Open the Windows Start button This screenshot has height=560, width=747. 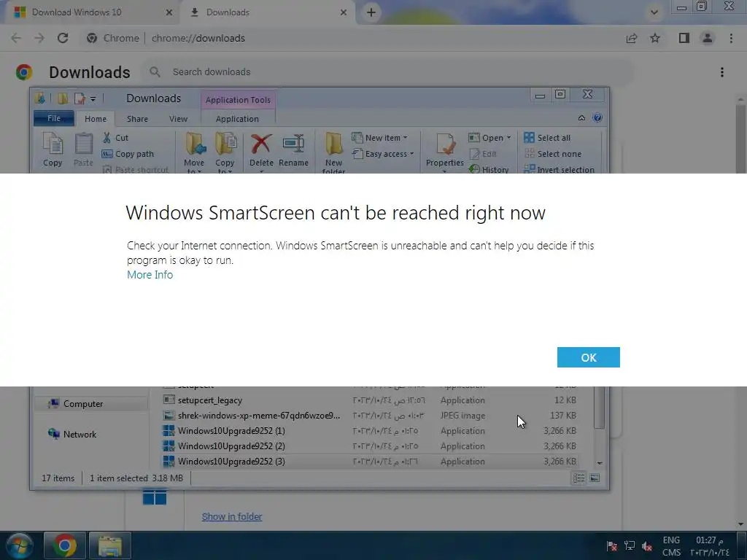20,545
